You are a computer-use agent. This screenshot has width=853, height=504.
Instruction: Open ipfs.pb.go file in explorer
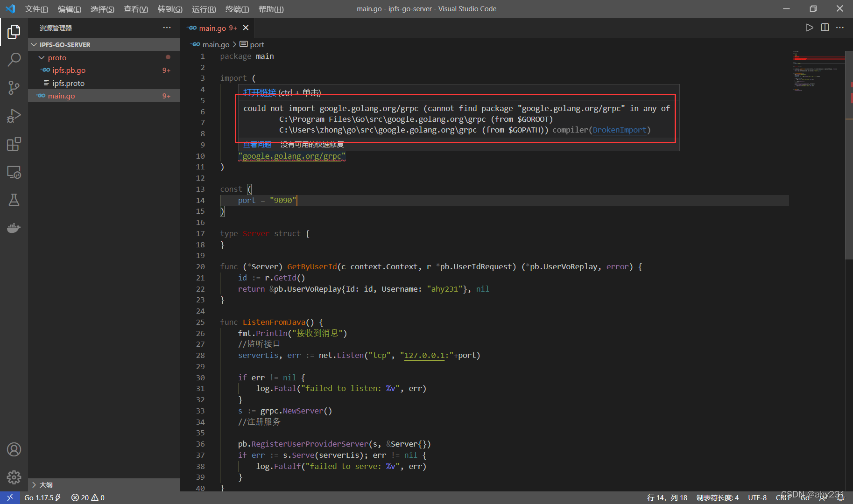pos(104,70)
